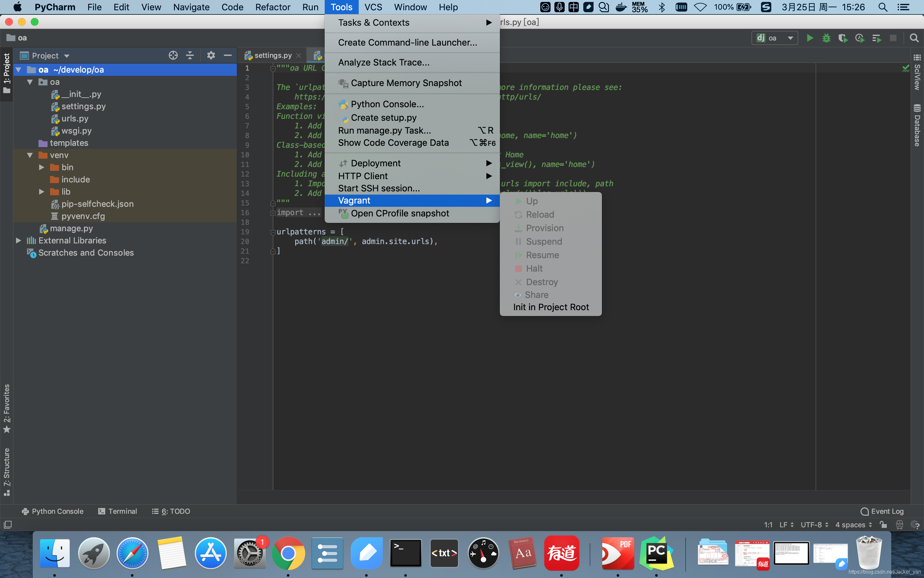
Task: Open Youdao dictionary in the Dock
Action: click(561, 553)
